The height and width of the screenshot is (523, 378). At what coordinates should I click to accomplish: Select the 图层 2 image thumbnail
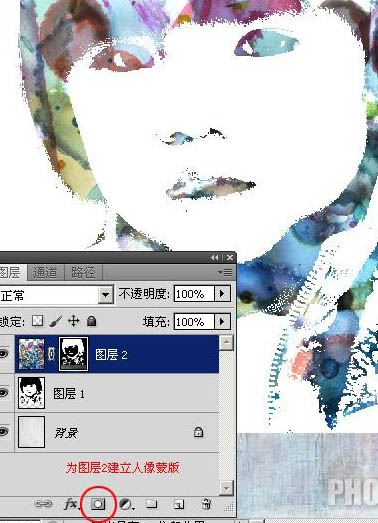pyautogui.click(x=31, y=354)
